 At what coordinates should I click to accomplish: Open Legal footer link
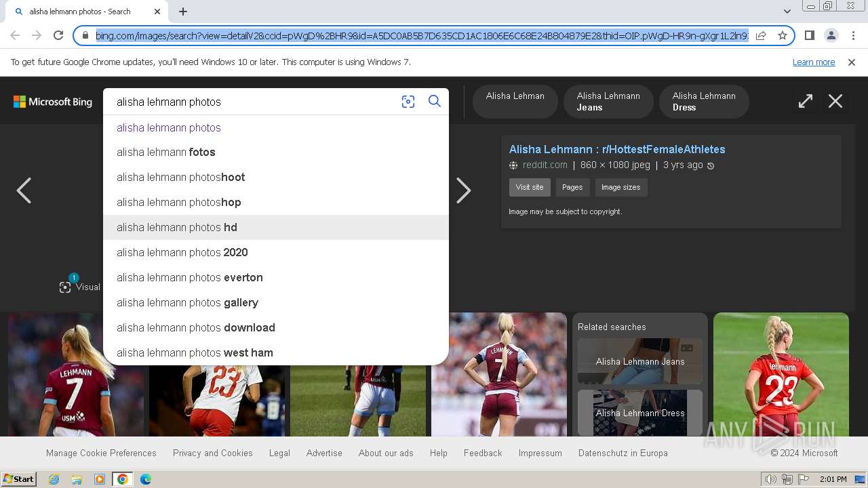[279, 453]
